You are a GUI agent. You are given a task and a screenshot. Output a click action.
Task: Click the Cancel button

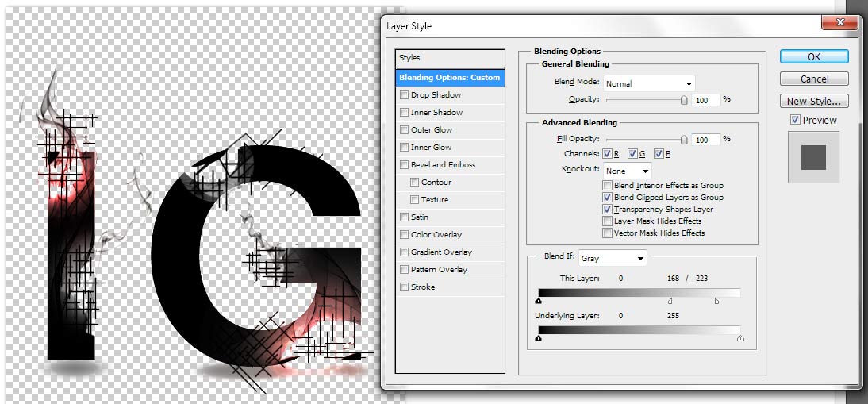pos(814,79)
